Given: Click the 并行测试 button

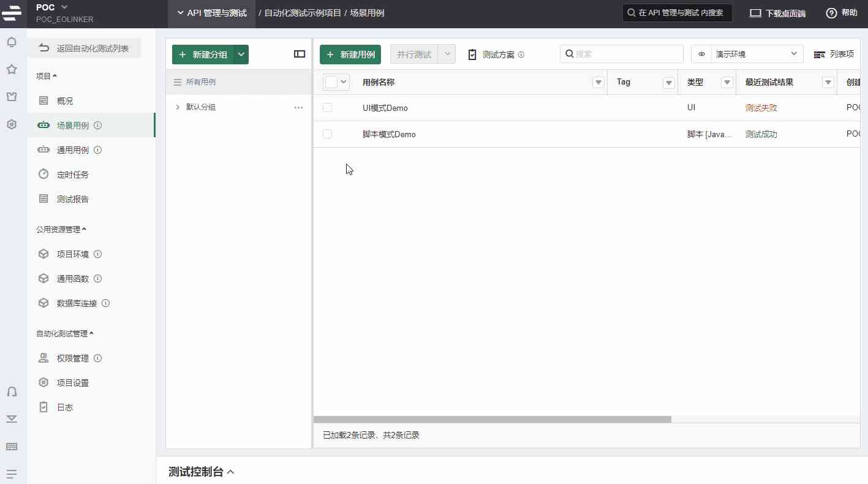Looking at the screenshot, I should click(414, 55).
